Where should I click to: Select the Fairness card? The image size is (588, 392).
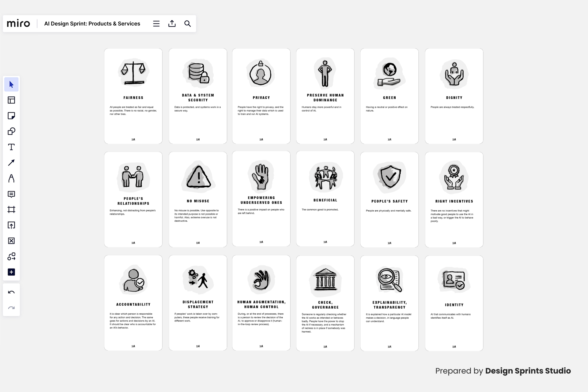(x=133, y=96)
